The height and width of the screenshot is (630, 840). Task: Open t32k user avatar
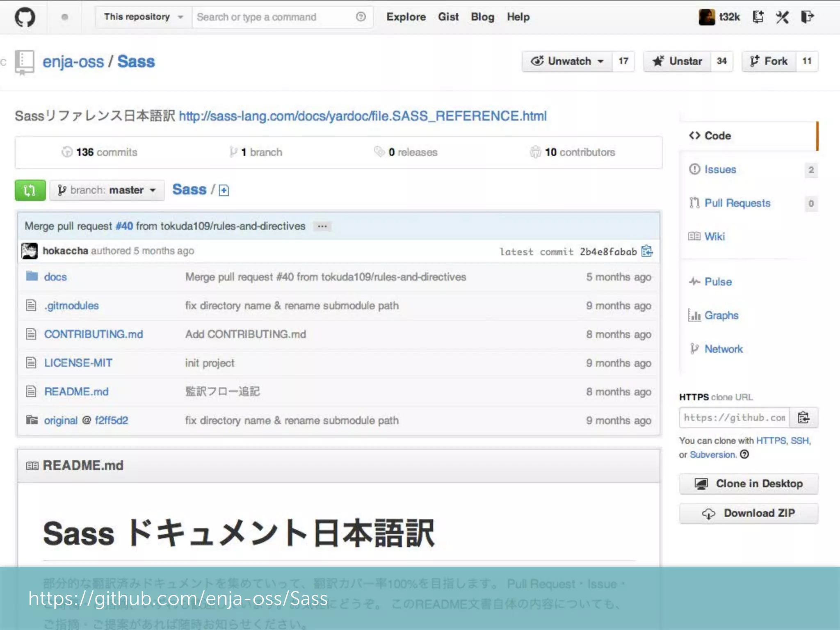706,17
